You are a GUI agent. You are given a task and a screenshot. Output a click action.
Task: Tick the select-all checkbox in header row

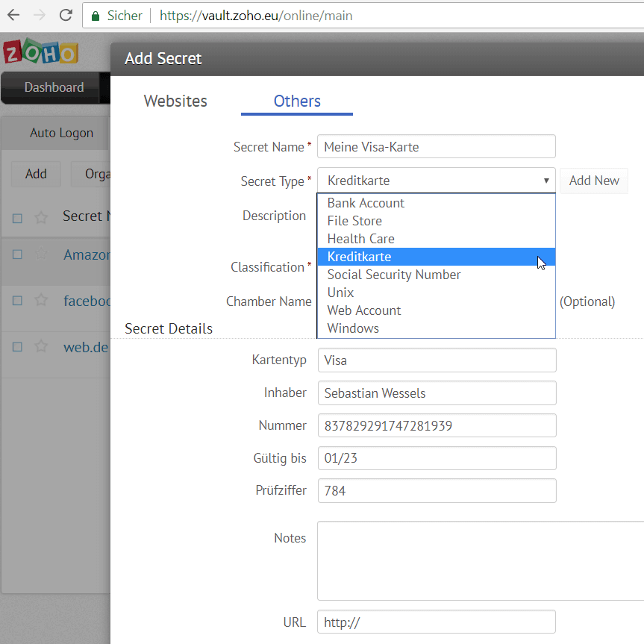[17, 218]
